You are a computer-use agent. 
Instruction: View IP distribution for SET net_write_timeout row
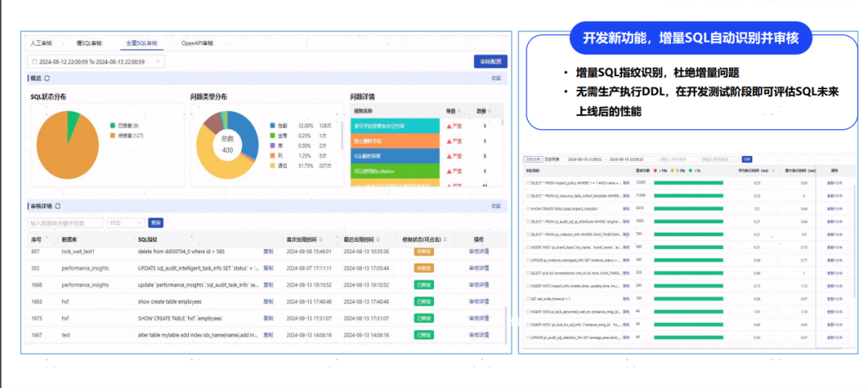(x=835, y=298)
